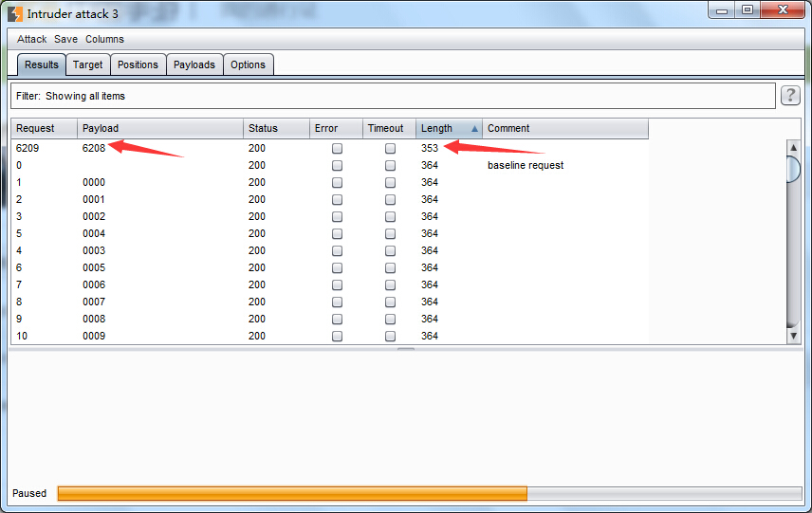This screenshot has width=812, height=513.
Task: Toggle Error checkbox for payload 0002
Action: [337, 217]
